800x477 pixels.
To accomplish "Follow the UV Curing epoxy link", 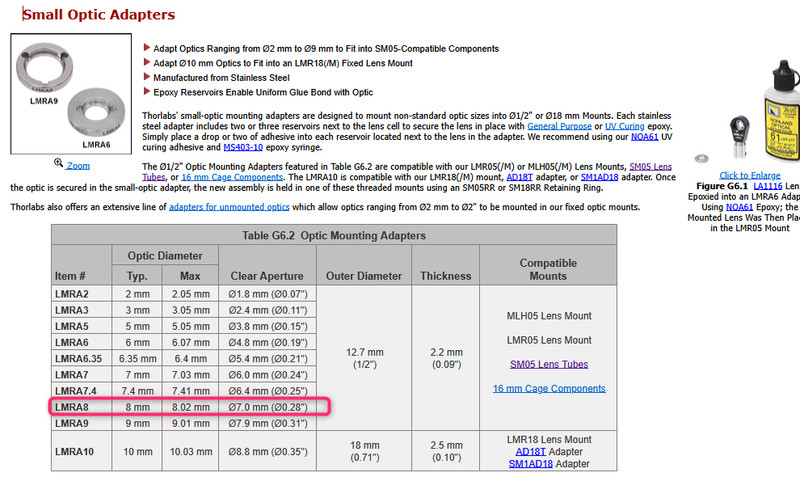I will tap(624, 126).
